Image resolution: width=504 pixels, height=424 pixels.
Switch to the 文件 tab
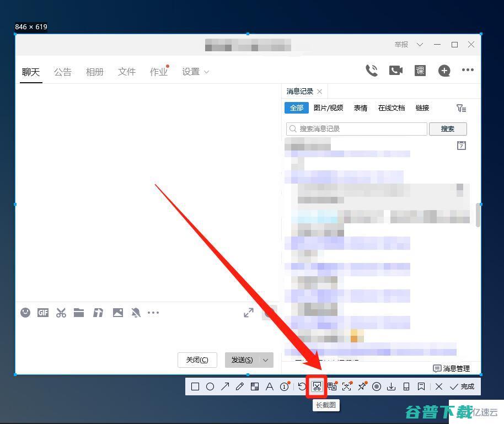click(x=127, y=72)
